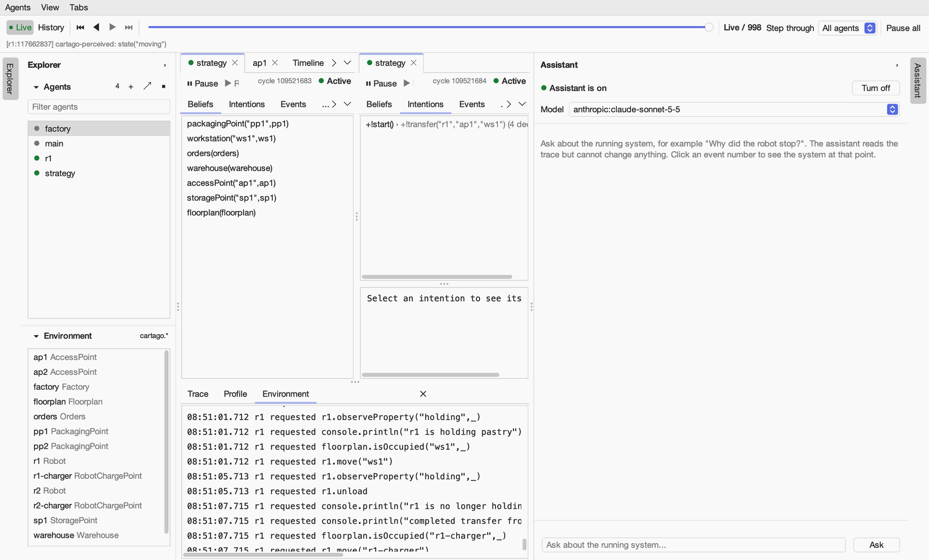Toggle Step through mode
Viewport: 929px width, 560px height.
coord(790,28)
